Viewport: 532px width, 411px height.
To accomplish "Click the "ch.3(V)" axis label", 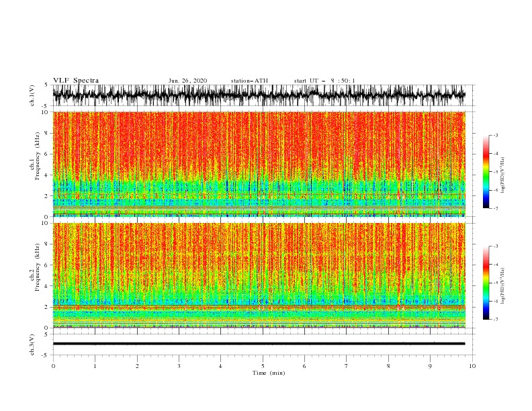I will click(32, 345).
